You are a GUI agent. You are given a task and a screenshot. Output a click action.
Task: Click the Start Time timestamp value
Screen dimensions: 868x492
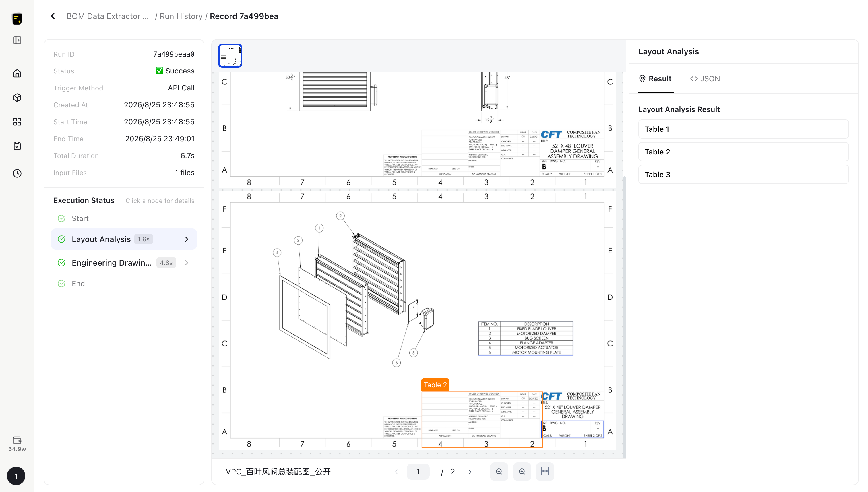tap(159, 122)
